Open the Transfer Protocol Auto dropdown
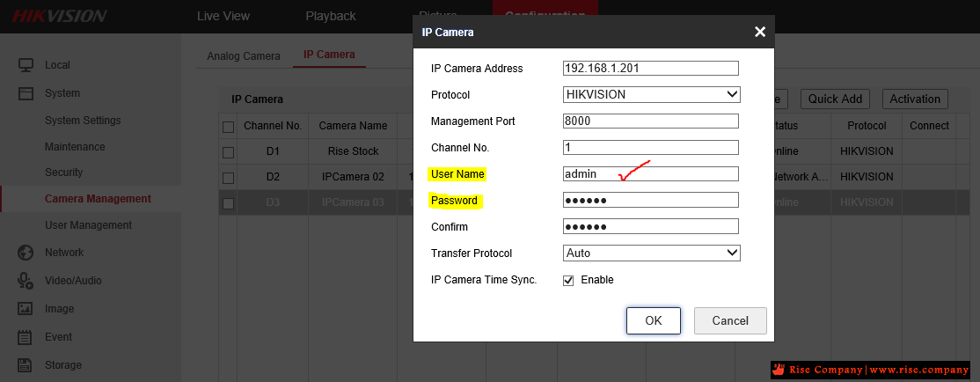Image resolution: width=980 pixels, height=382 pixels. 651,253
